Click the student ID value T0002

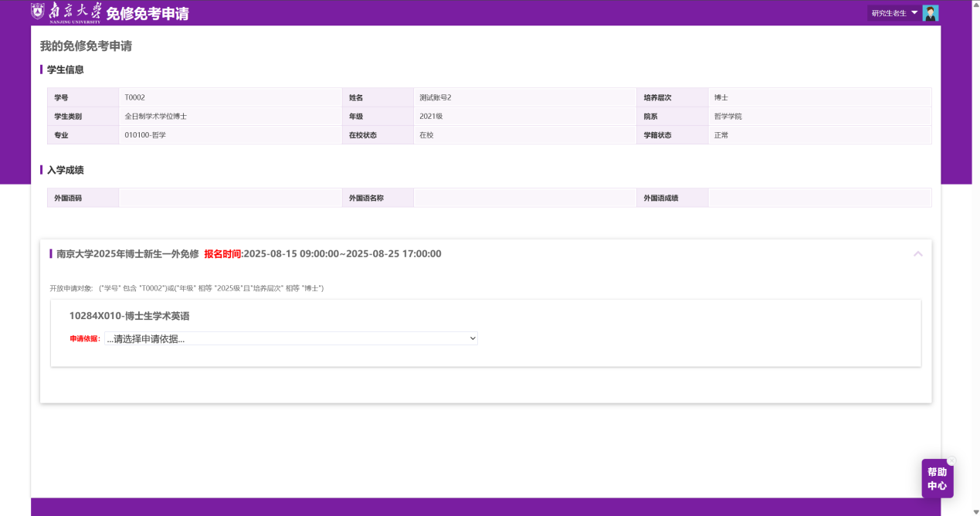pyautogui.click(x=134, y=97)
